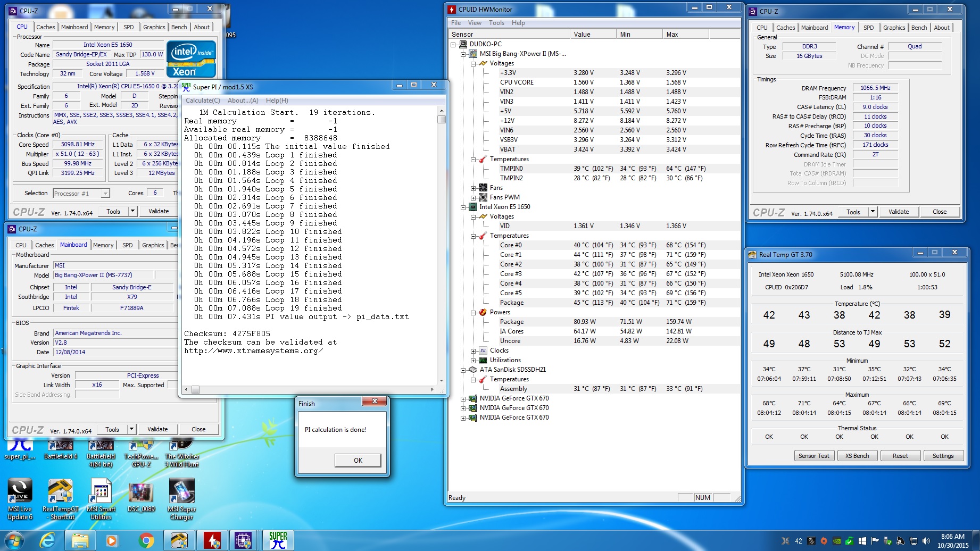980x551 pixels.
Task: Select the TMPIN0 temperature row
Action: click(x=595, y=169)
